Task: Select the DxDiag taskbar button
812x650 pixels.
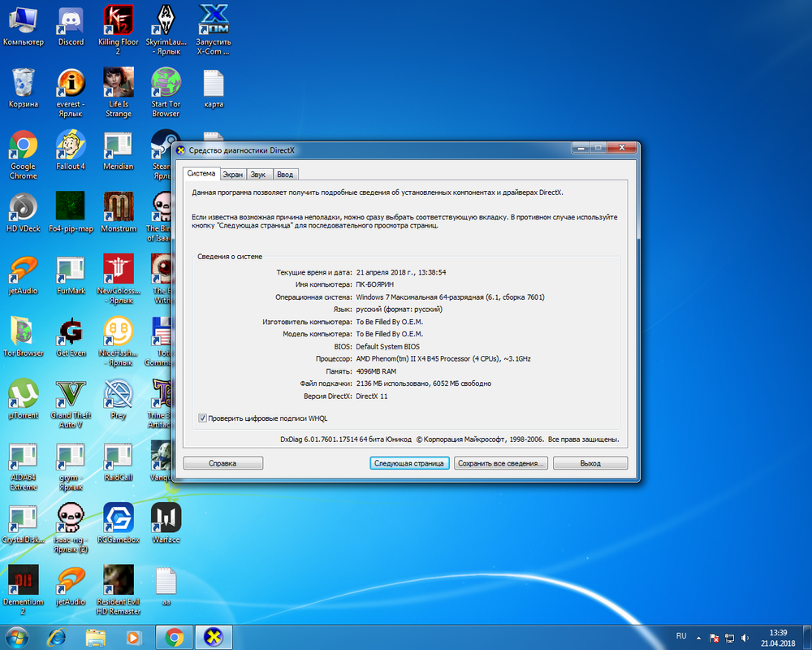Action: (x=214, y=637)
